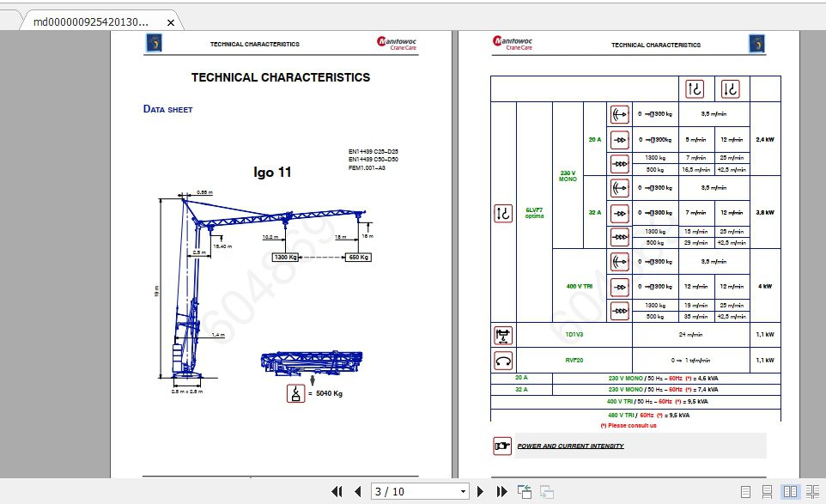Open the page number dropdown

coord(464,492)
